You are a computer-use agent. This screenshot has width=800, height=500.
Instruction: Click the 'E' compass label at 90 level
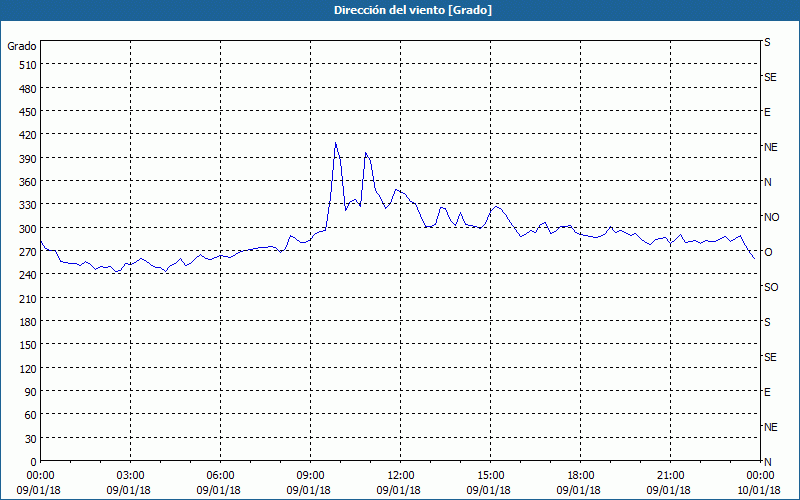(767, 392)
